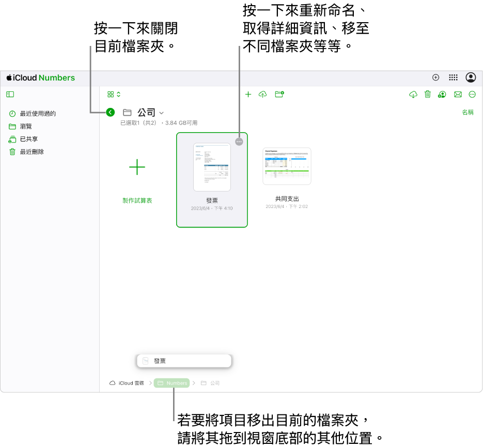483x448 pixels.
Task: Click the circled plus icon in header
Action: (435, 77)
